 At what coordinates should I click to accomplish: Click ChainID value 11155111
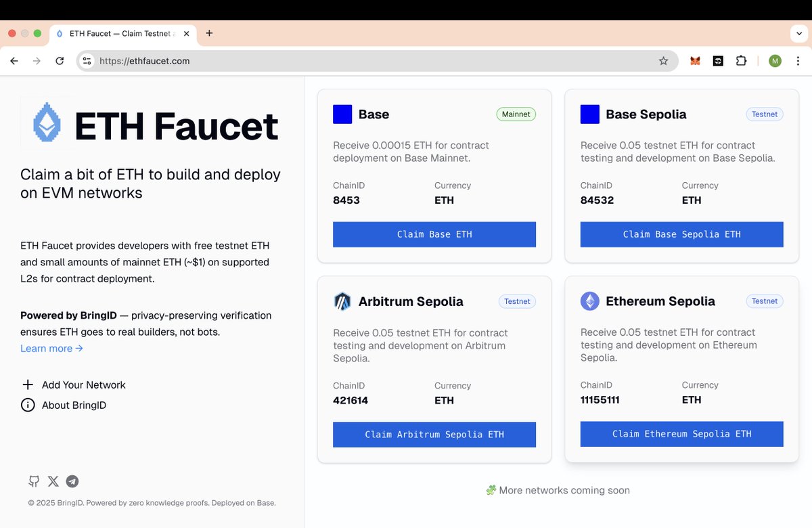tap(600, 400)
